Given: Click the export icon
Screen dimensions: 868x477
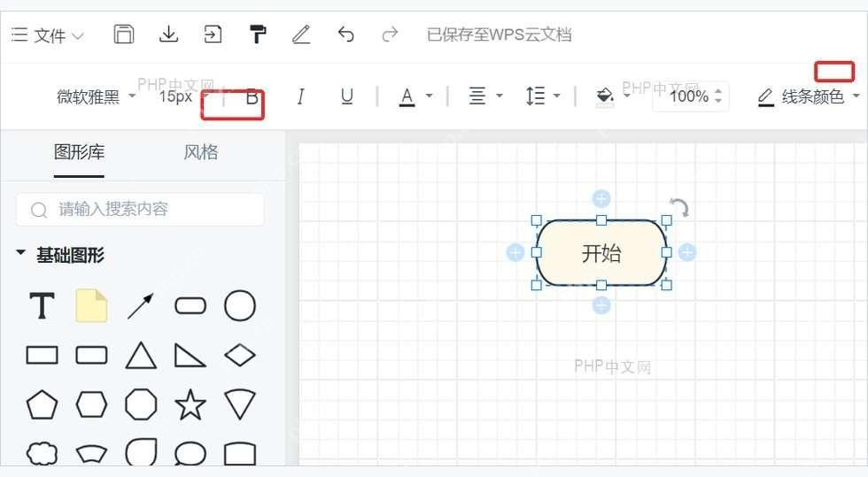Looking at the screenshot, I should [x=213, y=35].
